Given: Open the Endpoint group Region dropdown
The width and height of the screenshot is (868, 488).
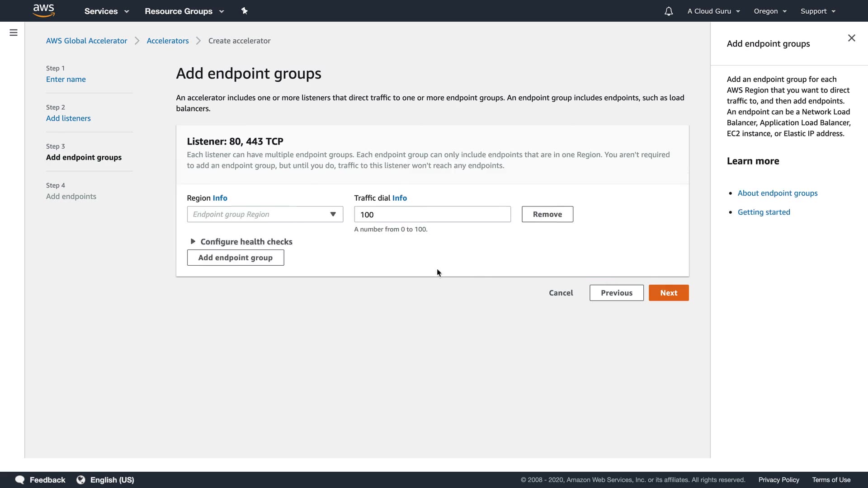Looking at the screenshot, I should (x=265, y=214).
